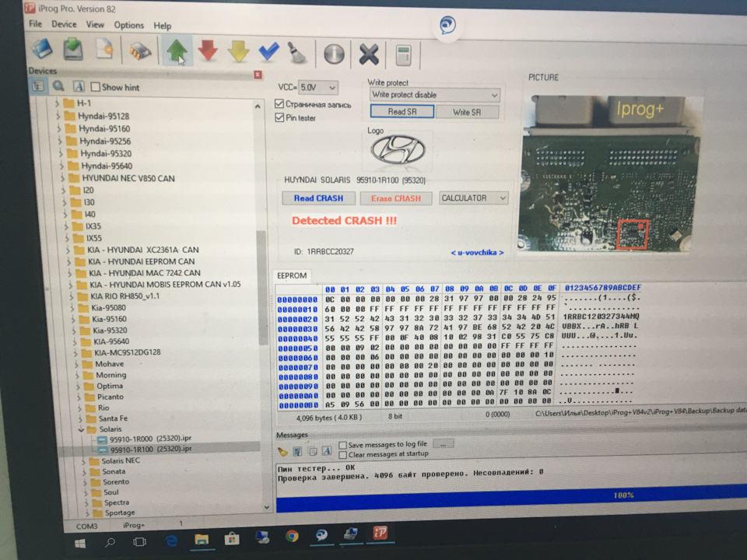Open Microsoft Edge from taskbar
This screenshot has height=560, width=747.
pyautogui.click(x=171, y=541)
